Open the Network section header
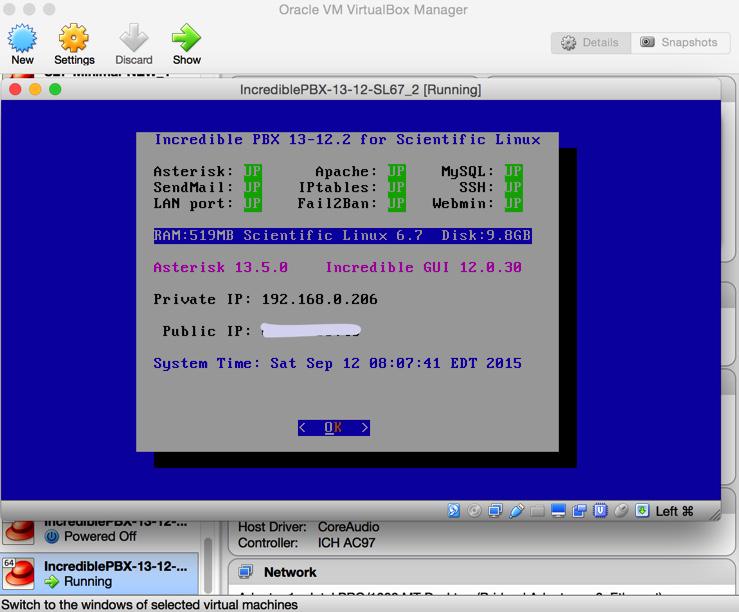Viewport: 739px width, 612px height. pos(481,572)
